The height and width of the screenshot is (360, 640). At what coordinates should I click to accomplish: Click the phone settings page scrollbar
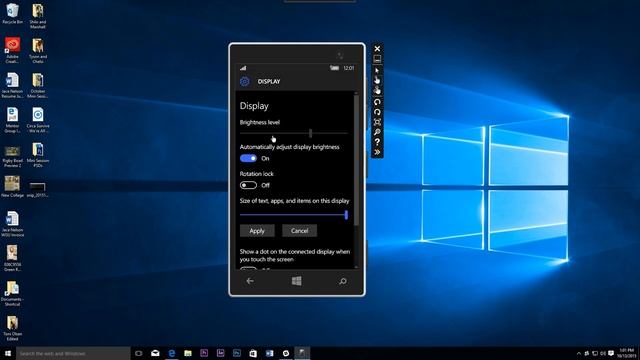click(356, 159)
